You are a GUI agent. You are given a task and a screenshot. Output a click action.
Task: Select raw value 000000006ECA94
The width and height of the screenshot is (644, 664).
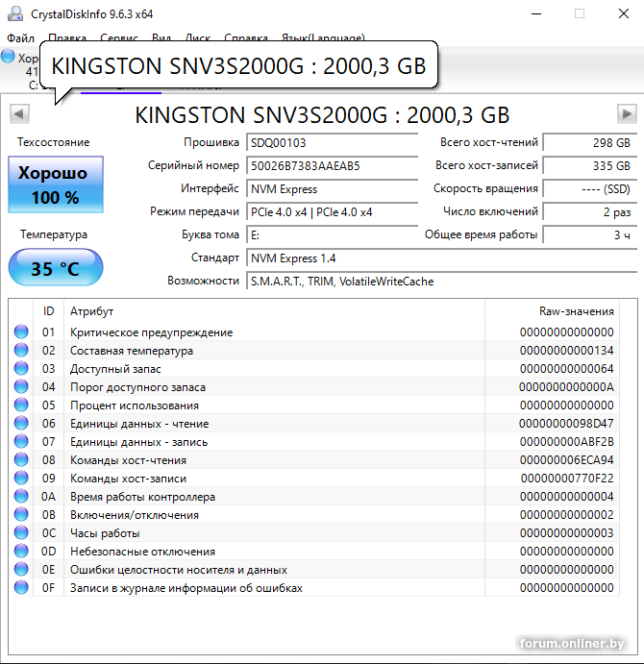click(x=566, y=459)
